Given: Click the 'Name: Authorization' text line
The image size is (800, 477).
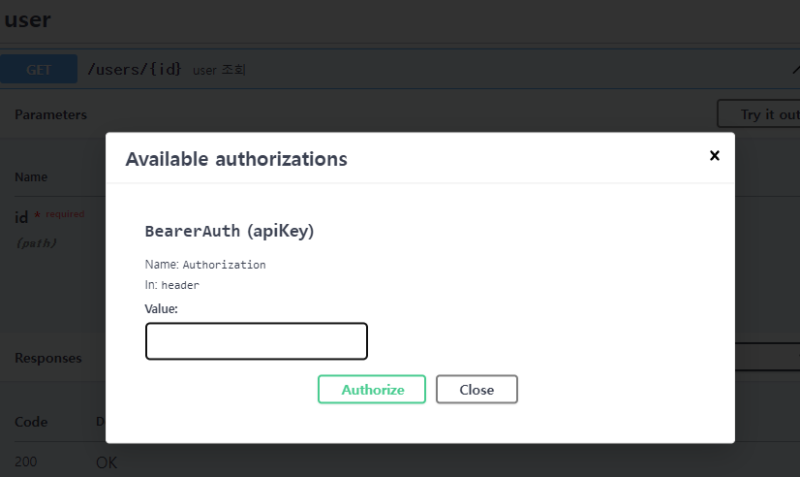Looking at the screenshot, I should click(205, 265).
